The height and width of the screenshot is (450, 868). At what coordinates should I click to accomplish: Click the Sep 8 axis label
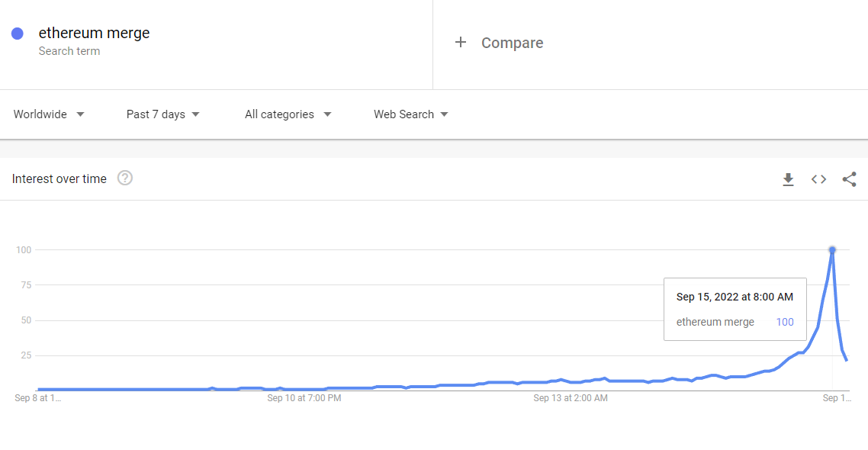(37, 398)
